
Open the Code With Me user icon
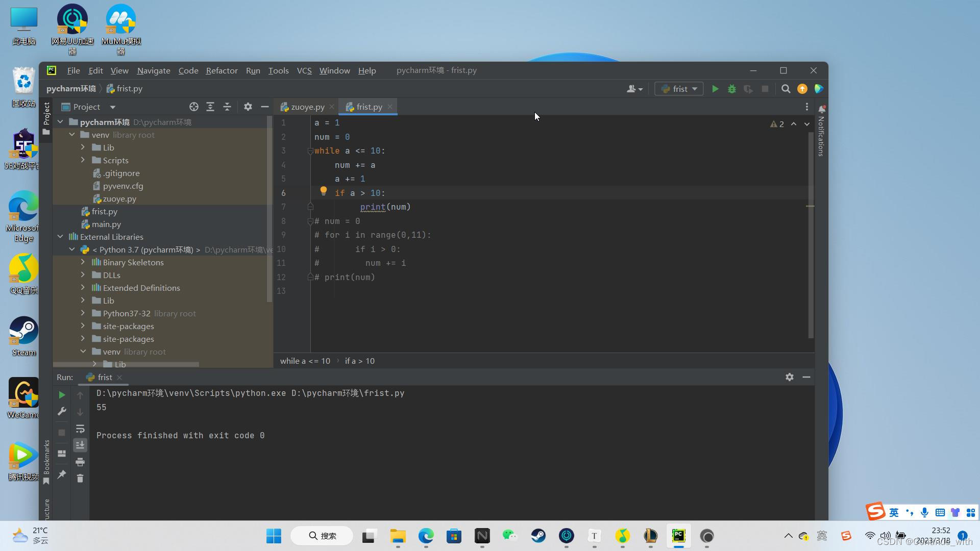coord(634,89)
